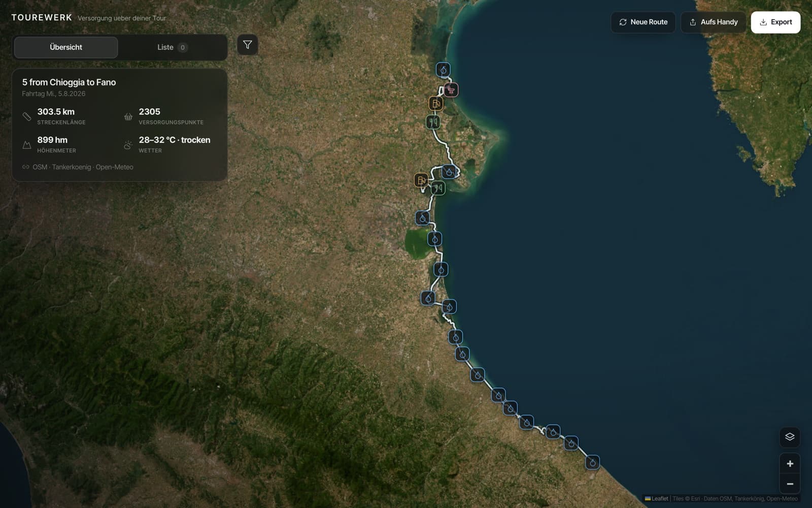The width and height of the screenshot is (812, 508).
Task: Zoom in with the plus button
Action: point(790,463)
